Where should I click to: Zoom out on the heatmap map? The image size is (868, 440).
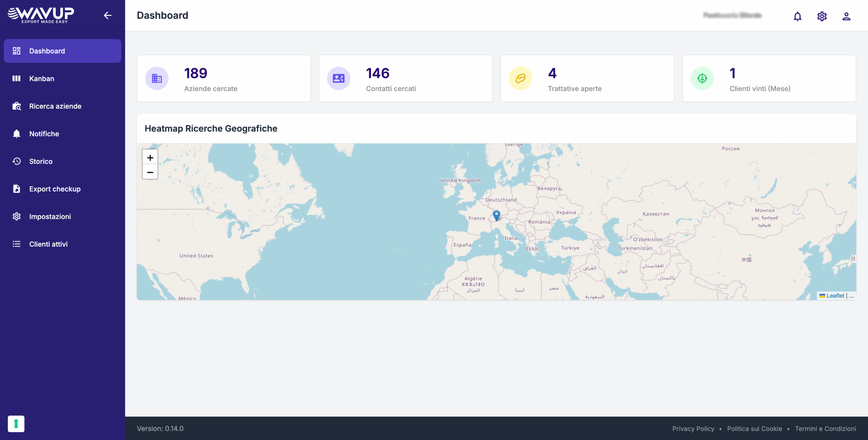pos(150,172)
